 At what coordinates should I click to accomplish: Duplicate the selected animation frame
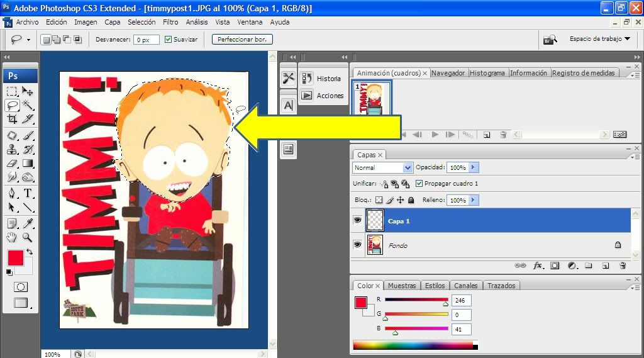(x=487, y=135)
